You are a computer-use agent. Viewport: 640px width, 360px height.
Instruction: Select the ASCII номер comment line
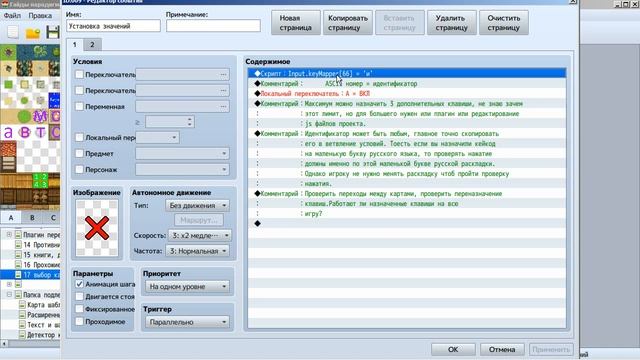[x=407, y=84]
